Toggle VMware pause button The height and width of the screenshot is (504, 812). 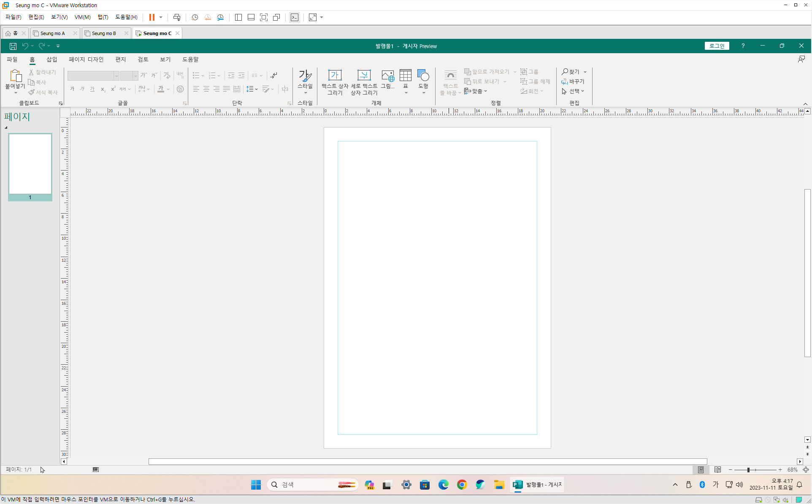click(152, 17)
